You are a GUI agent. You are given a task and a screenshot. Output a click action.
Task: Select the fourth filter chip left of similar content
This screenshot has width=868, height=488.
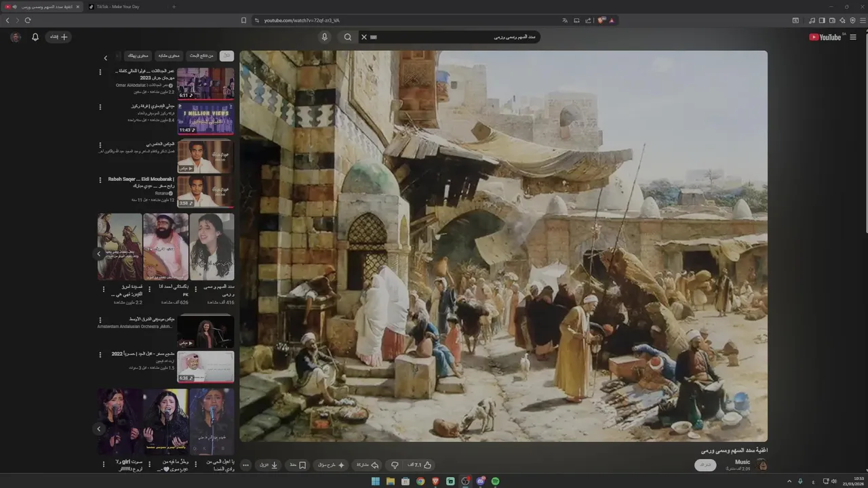point(138,56)
